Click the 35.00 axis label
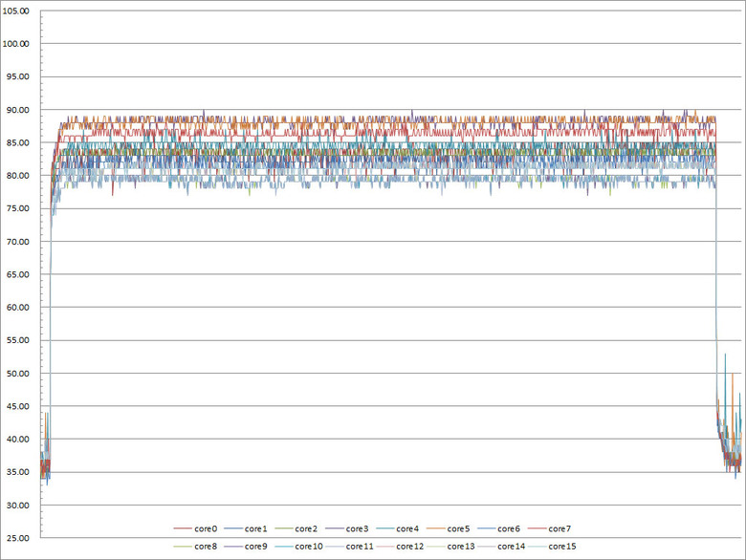The image size is (746, 560). pos(17,472)
